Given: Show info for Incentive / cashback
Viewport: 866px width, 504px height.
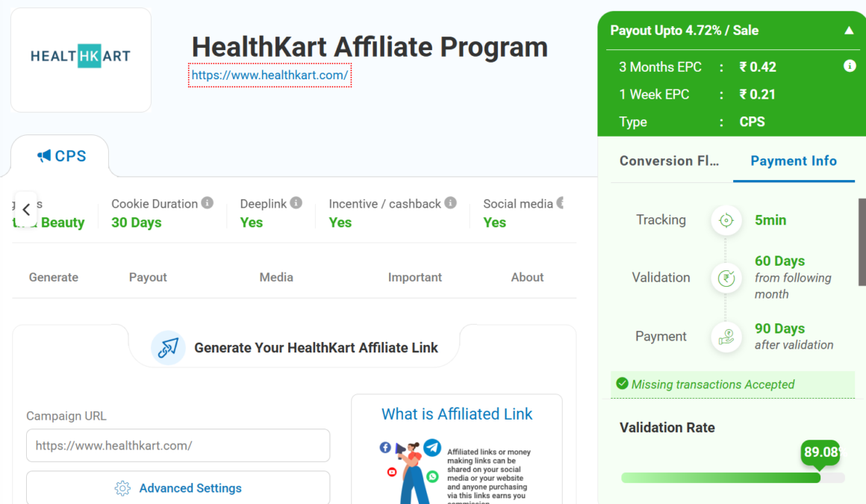Looking at the screenshot, I should [450, 203].
